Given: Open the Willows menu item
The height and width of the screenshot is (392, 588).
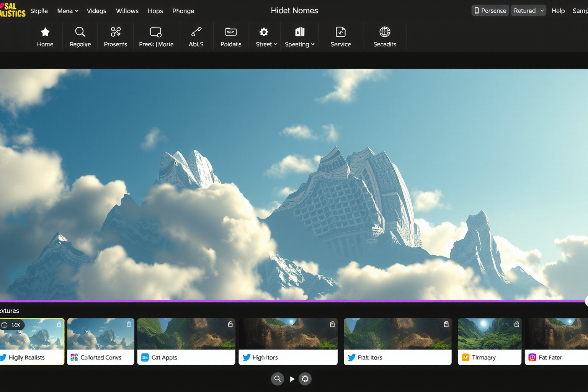Looking at the screenshot, I should 127,11.
